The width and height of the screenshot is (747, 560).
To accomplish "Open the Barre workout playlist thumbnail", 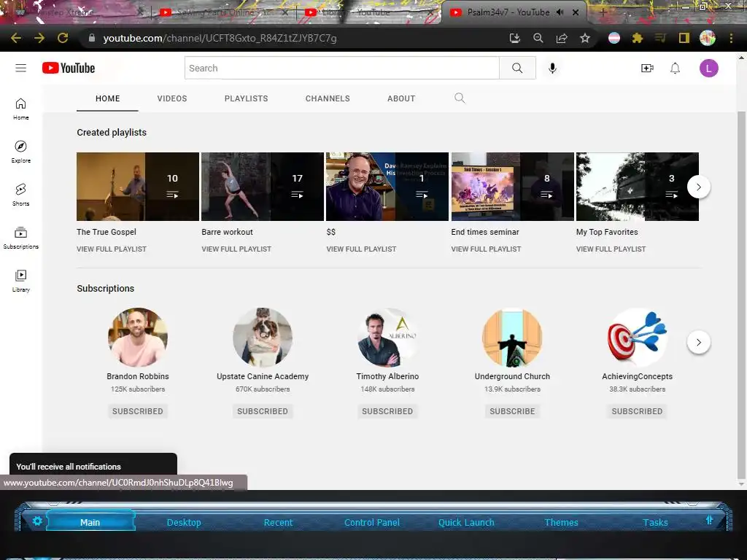I will tap(263, 187).
